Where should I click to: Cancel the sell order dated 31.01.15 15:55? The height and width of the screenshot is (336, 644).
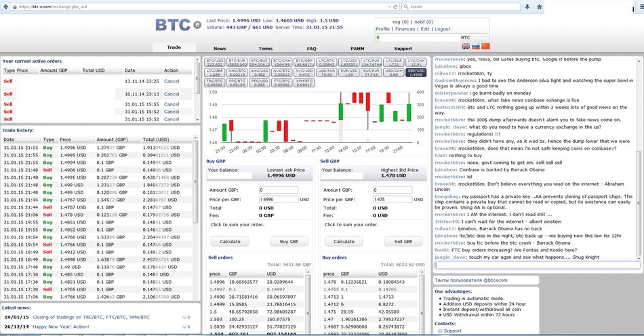pyautogui.click(x=172, y=104)
